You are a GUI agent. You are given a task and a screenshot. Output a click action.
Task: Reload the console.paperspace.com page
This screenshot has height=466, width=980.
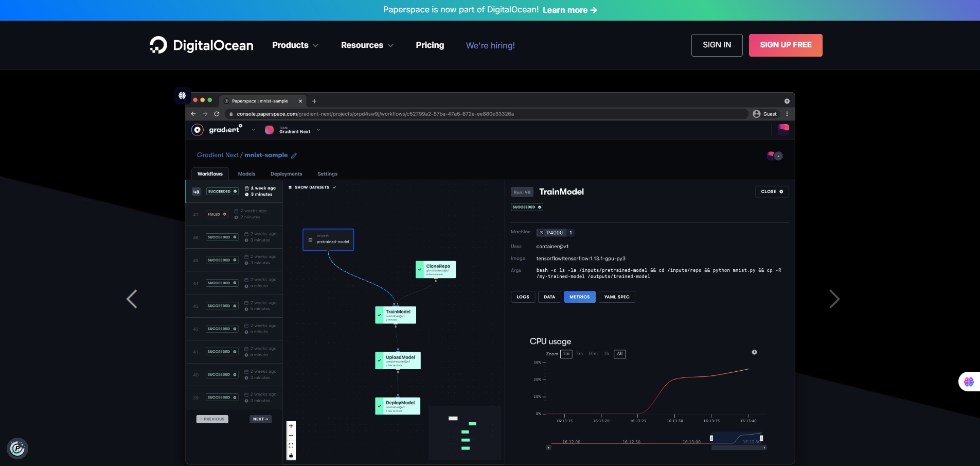pos(217,114)
